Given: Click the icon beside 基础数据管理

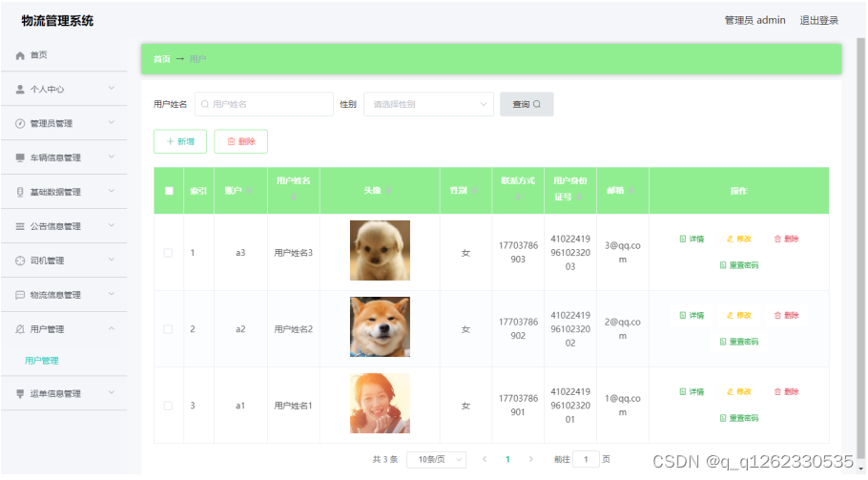Looking at the screenshot, I should tap(20, 192).
